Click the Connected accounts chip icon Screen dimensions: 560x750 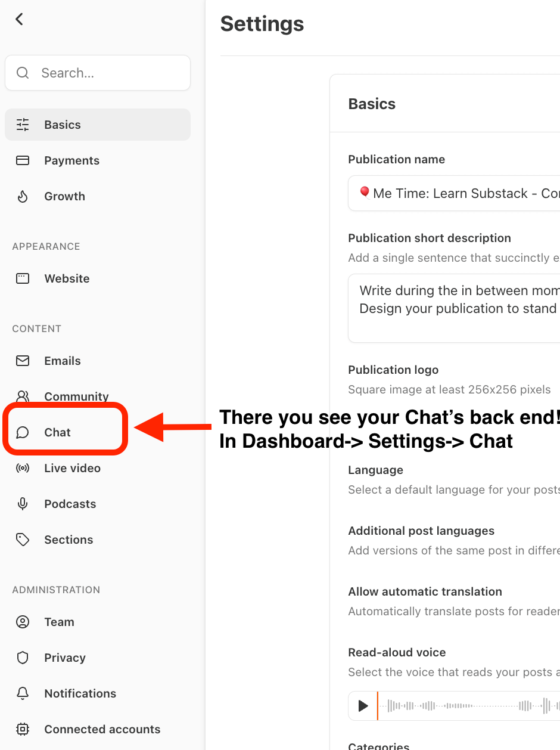click(23, 729)
